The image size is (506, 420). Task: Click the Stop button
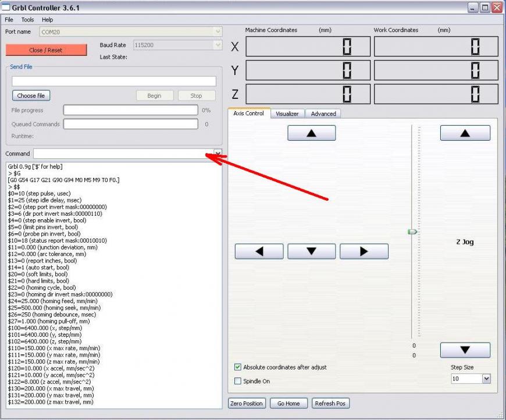196,95
